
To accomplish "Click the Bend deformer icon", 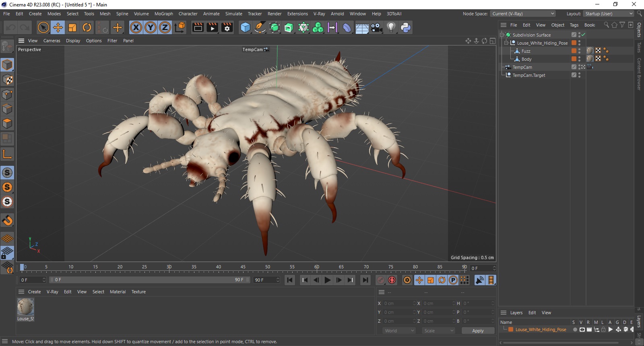I will coord(347,27).
